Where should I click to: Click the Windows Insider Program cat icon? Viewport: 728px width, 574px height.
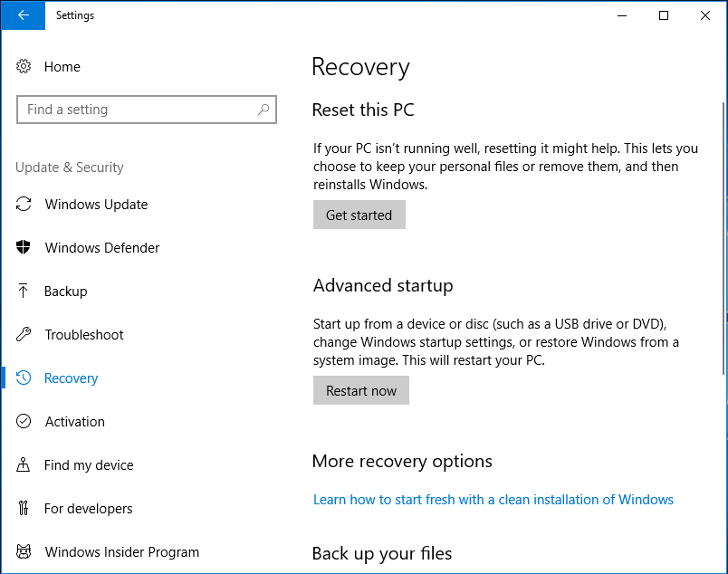24,552
